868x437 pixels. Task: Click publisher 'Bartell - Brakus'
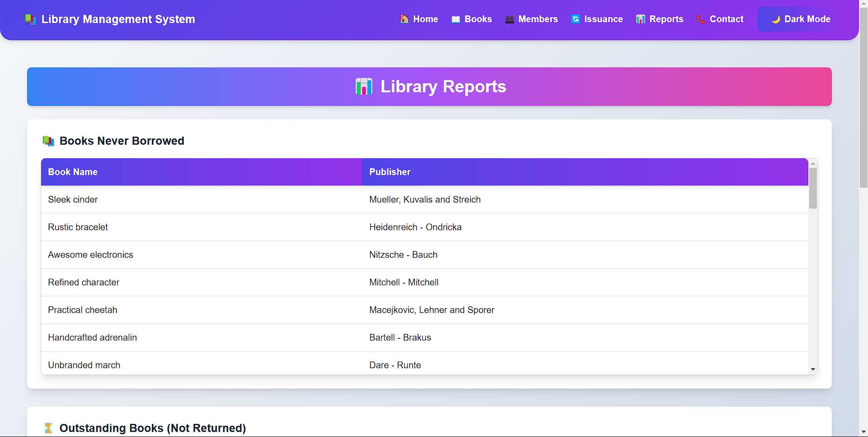400,337
